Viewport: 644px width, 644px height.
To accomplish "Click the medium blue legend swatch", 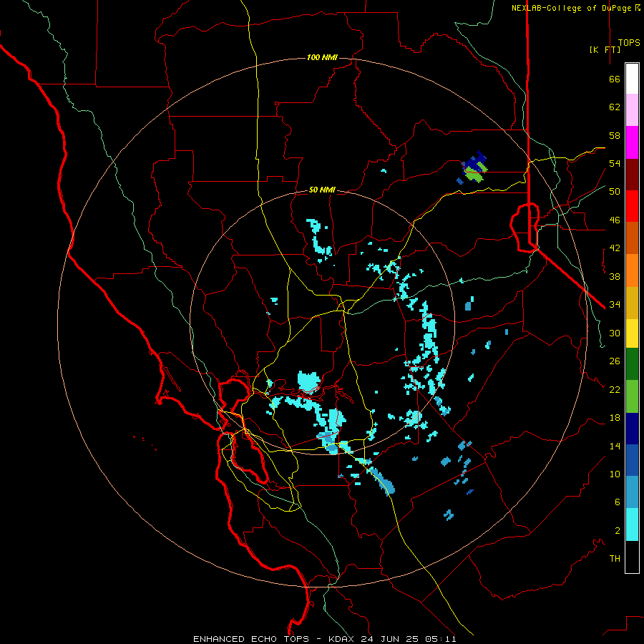I will [632, 460].
